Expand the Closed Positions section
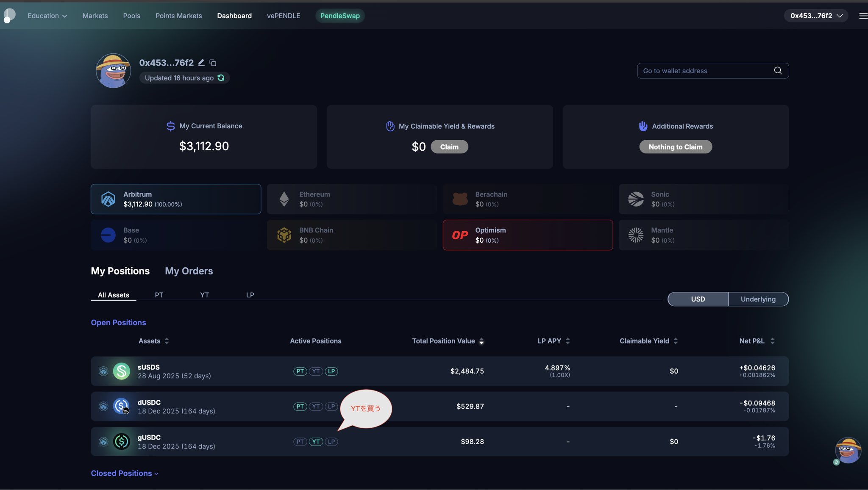The image size is (868, 490). click(124, 473)
